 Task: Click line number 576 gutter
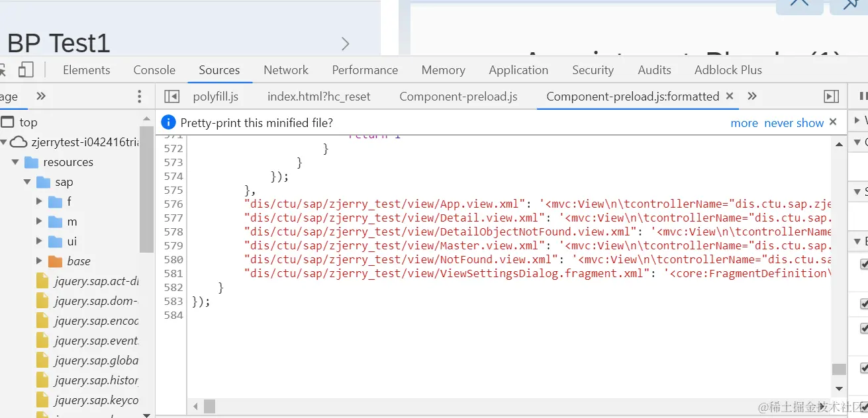tap(173, 204)
